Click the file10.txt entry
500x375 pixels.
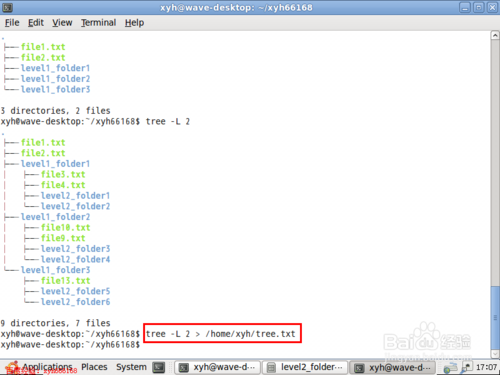(x=65, y=228)
